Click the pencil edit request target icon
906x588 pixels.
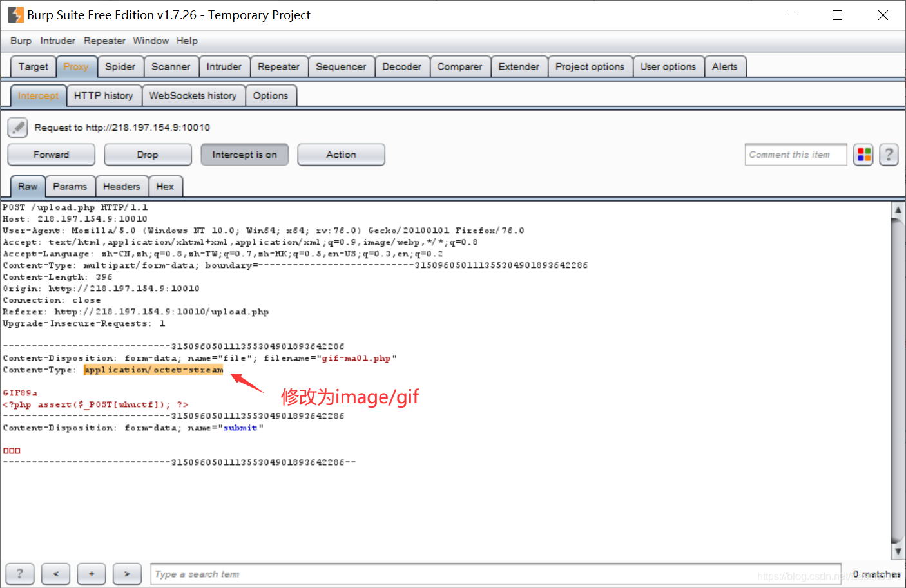(18, 128)
